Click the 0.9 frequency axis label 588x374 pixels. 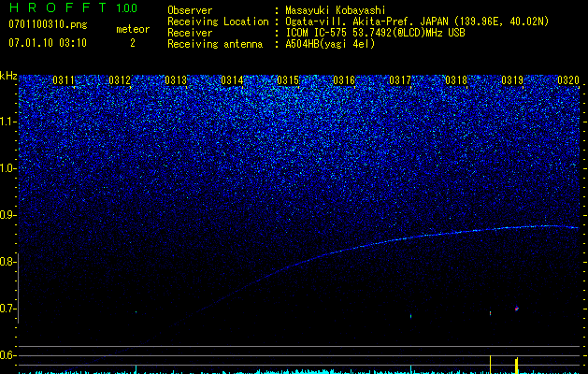pos(8,215)
